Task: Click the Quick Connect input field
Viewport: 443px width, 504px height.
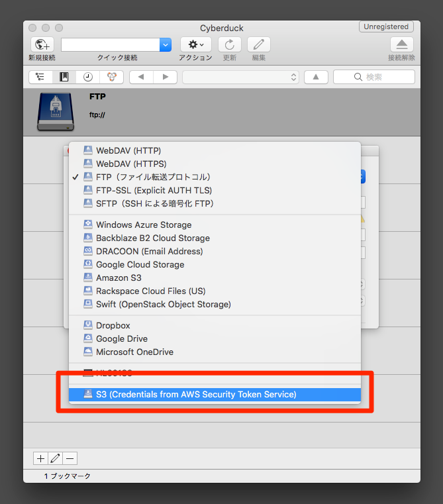Action: click(111, 44)
